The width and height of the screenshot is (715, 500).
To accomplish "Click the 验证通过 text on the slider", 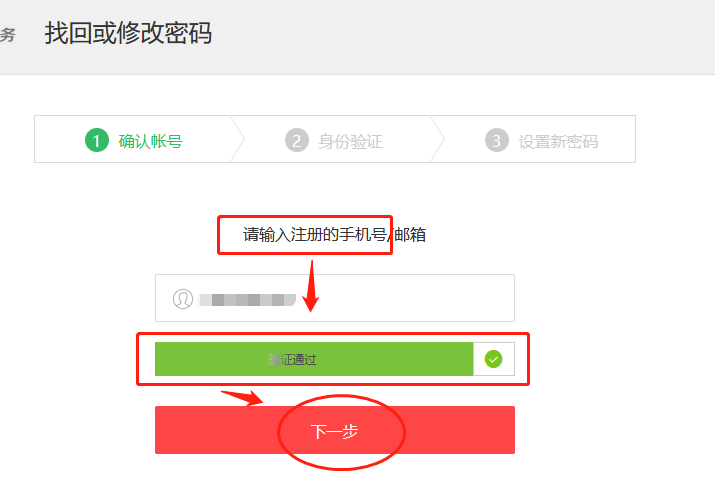I will click(x=292, y=360).
